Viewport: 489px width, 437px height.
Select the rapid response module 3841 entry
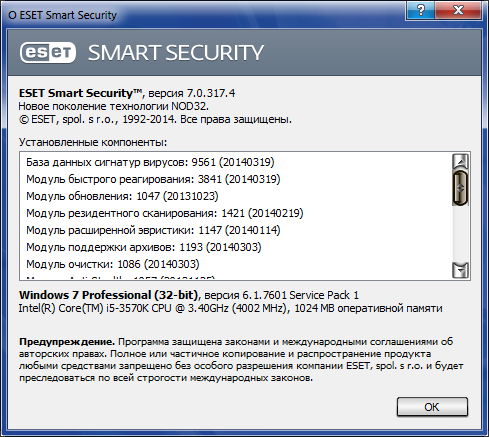[153, 179]
